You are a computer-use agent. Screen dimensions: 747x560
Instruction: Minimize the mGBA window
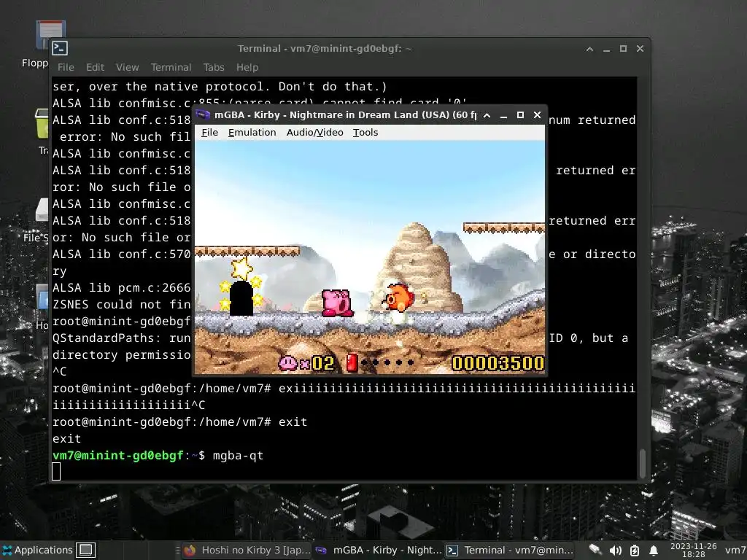coord(503,115)
